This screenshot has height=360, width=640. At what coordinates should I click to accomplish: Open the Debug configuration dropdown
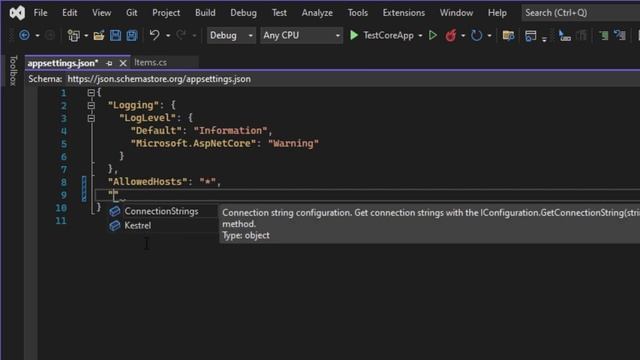click(231, 36)
